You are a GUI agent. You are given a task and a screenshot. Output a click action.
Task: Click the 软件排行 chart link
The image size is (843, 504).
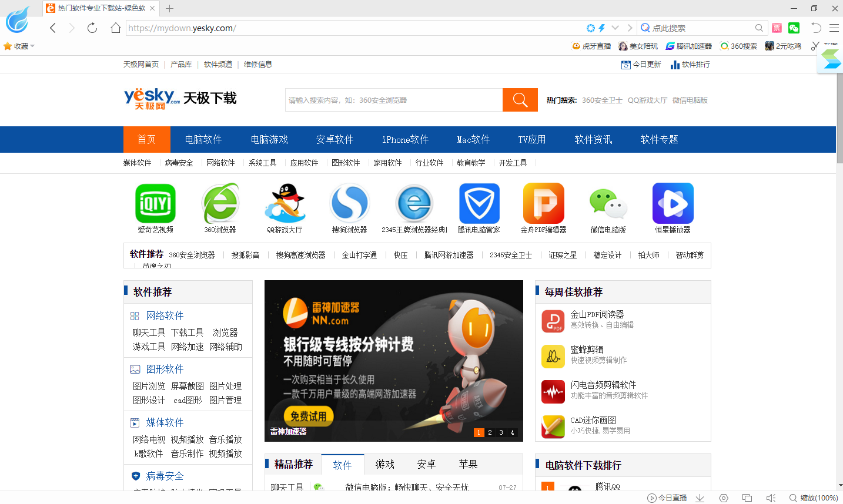tap(690, 65)
